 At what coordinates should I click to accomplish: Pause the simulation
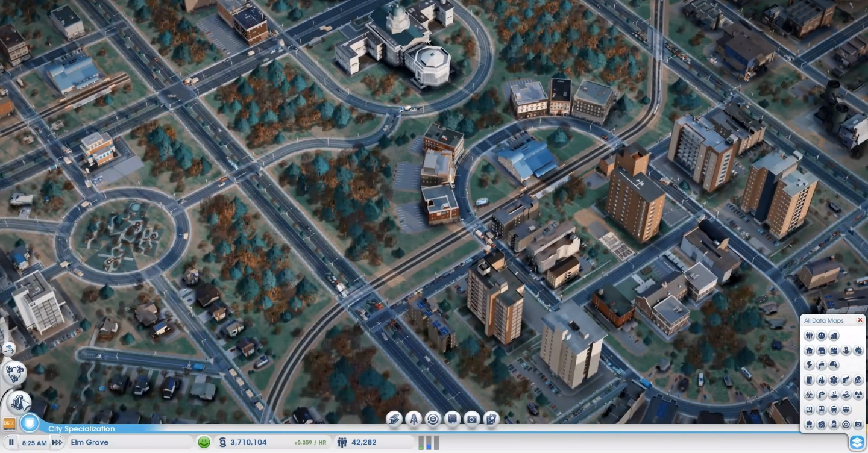[x=11, y=443]
